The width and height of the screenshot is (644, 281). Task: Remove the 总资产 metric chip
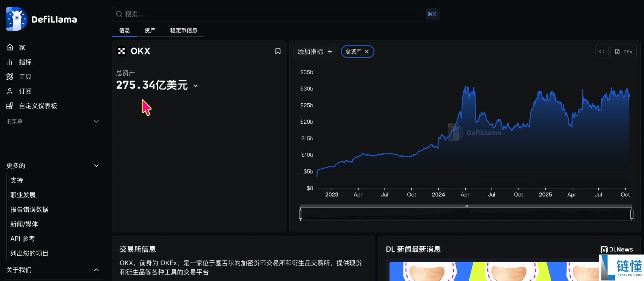[x=367, y=51]
